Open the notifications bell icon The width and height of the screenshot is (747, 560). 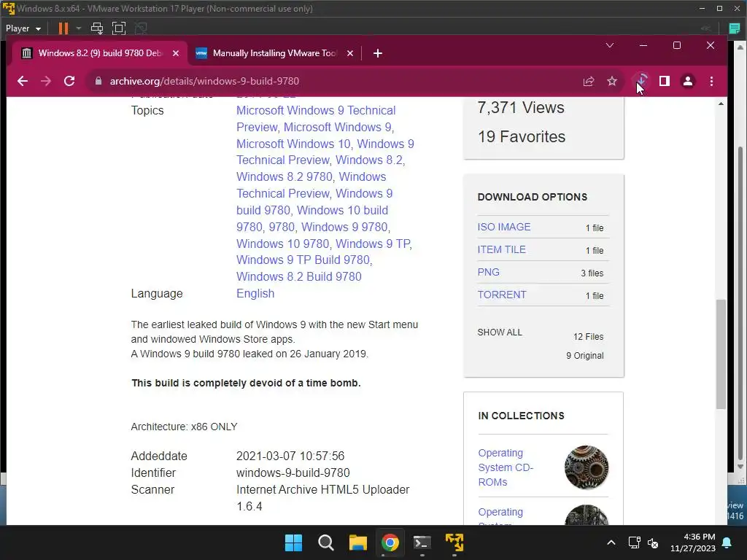727,542
